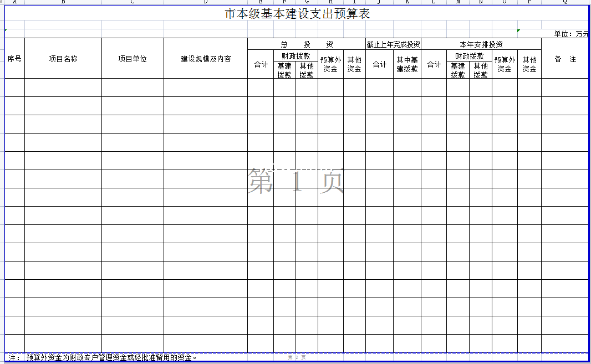This screenshot has height=364, width=591.
Task: Click the 第 1 页 page watermark
Action: [296, 182]
